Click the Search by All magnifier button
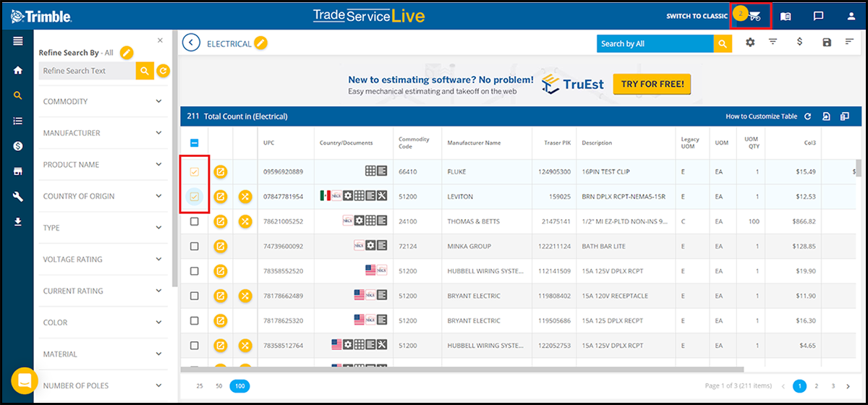 723,43
